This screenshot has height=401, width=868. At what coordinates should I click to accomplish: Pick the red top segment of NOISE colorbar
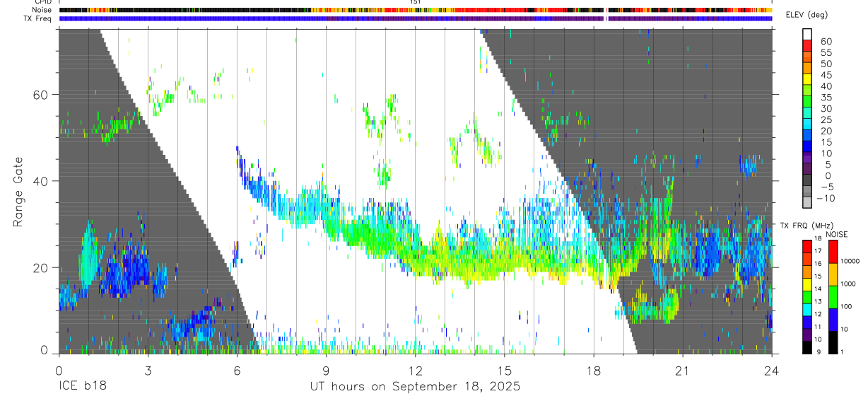point(833,252)
